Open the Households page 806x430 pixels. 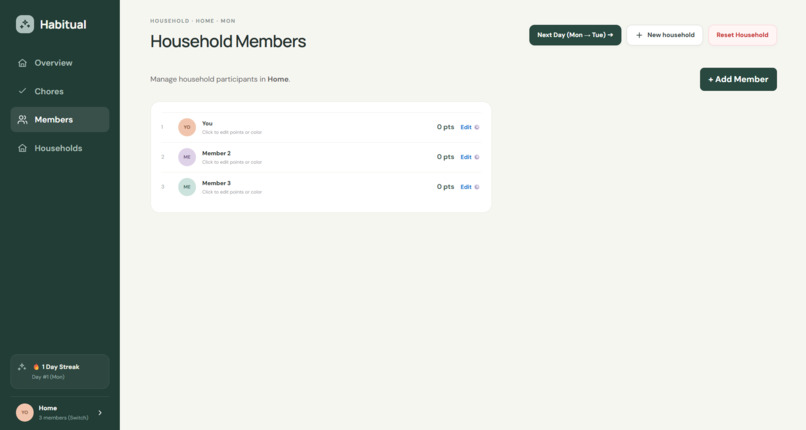(x=60, y=148)
